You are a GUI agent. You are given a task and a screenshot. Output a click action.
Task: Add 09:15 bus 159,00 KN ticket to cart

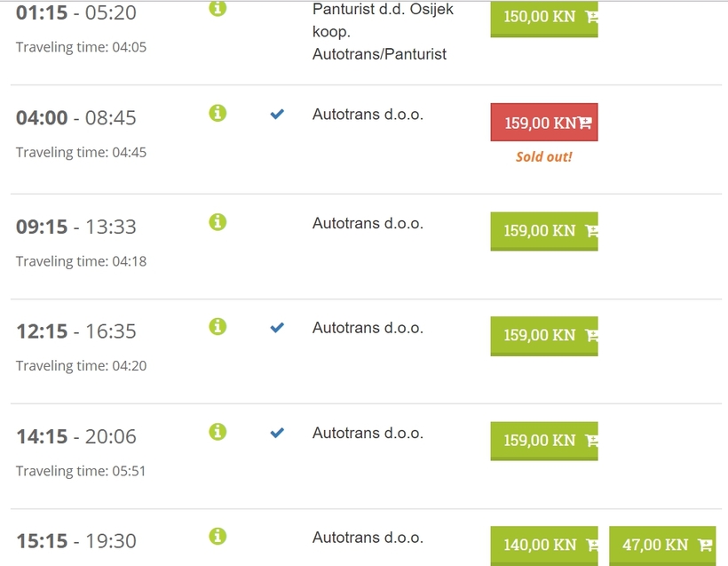[544, 231]
